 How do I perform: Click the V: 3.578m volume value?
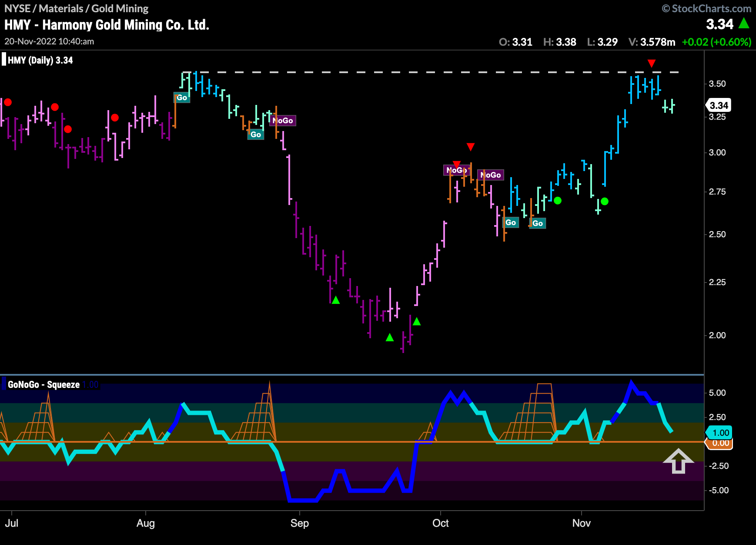(x=652, y=42)
